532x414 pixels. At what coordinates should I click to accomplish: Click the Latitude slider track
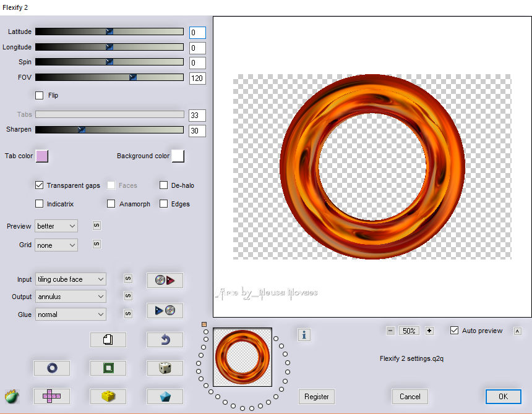pos(109,32)
